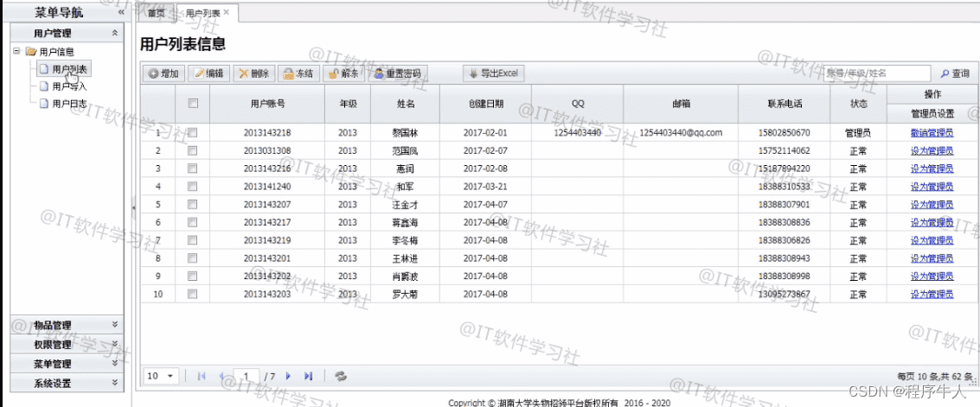Screen dimensions: 980x407
Task: Click the 删除 (delete) button
Action: pos(253,73)
